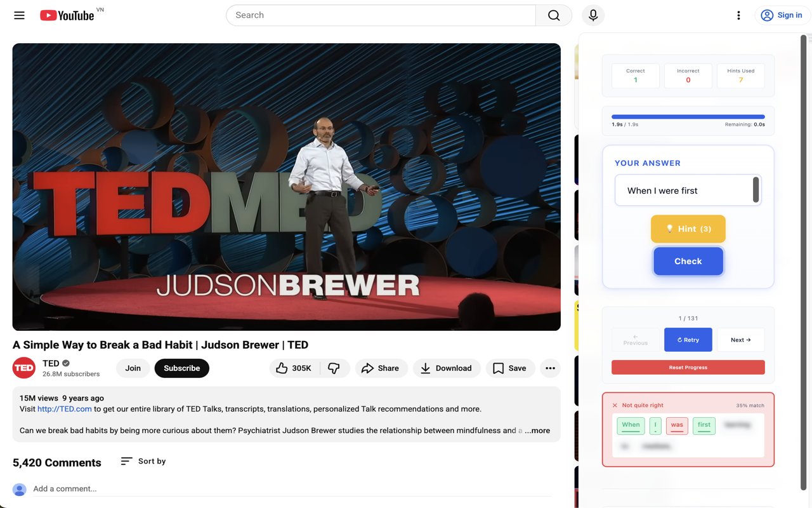
Task: Click the TED channel avatar
Action: click(24, 368)
